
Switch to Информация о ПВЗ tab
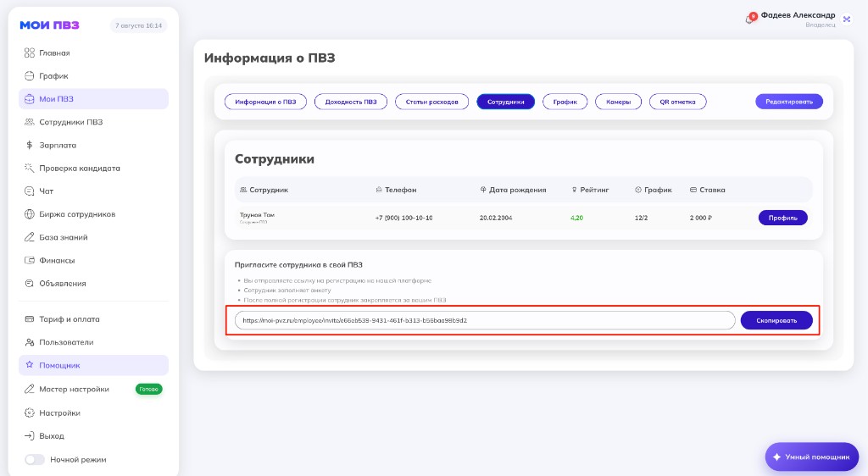[x=265, y=102]
